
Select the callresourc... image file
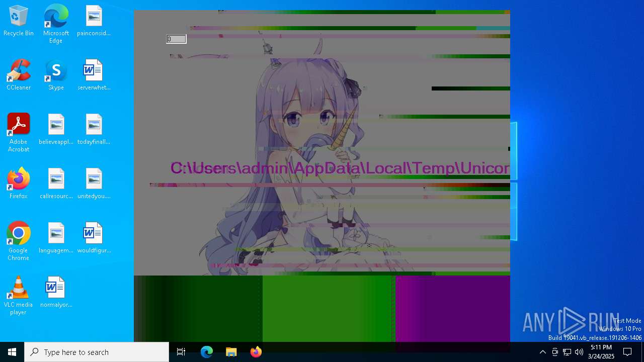pyautogui.click(x=56, y=184)
